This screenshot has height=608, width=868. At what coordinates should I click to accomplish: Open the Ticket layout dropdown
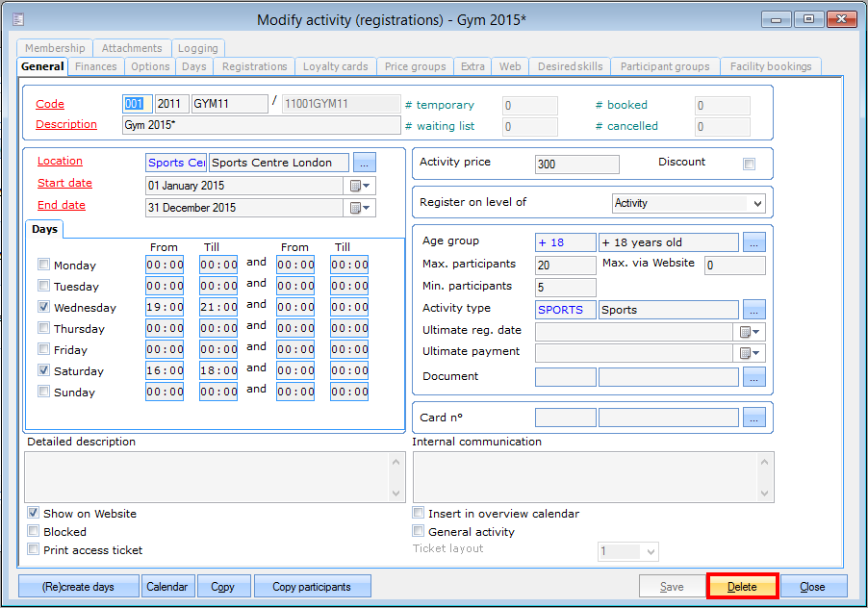point(651,552)
